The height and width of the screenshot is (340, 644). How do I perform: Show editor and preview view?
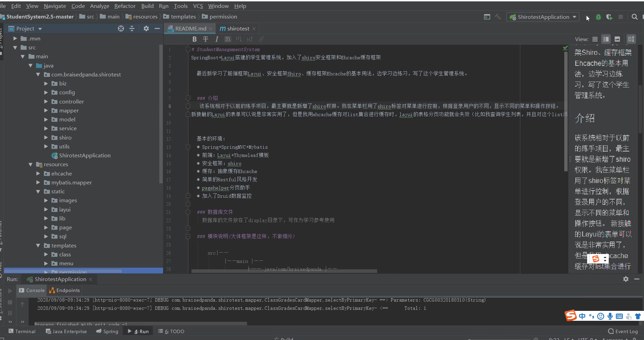[606, 39]
